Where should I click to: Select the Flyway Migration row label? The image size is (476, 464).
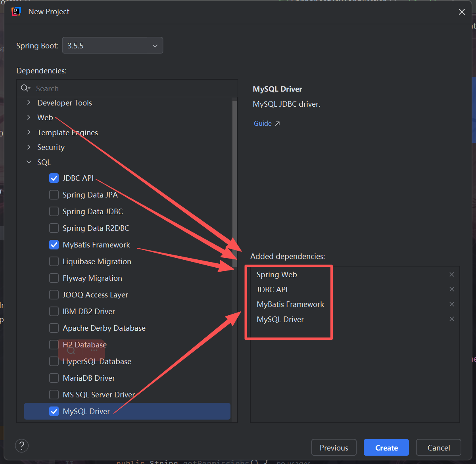click(x=92, y=278)
